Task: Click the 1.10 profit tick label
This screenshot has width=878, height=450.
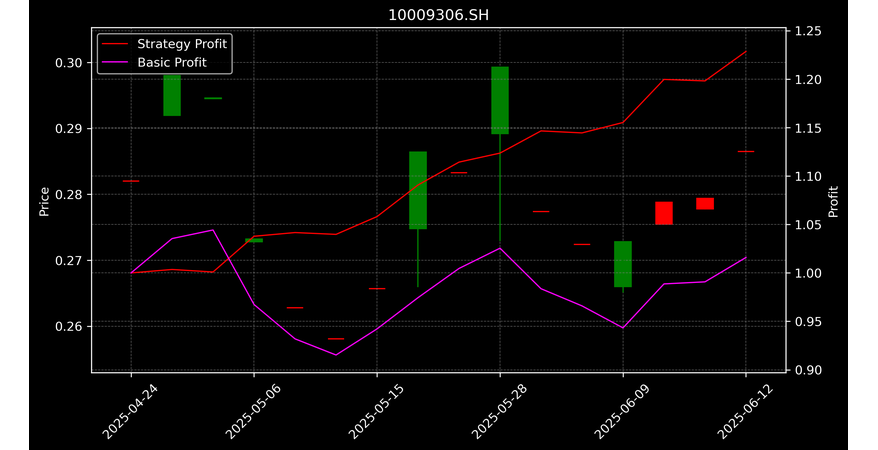Action: coord(808,177)
